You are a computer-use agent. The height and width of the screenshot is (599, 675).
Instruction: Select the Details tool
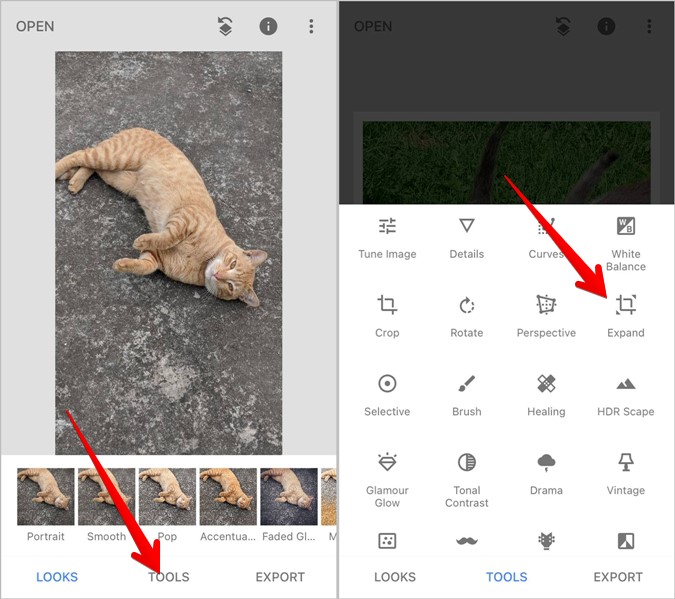(x=467, y=238)
